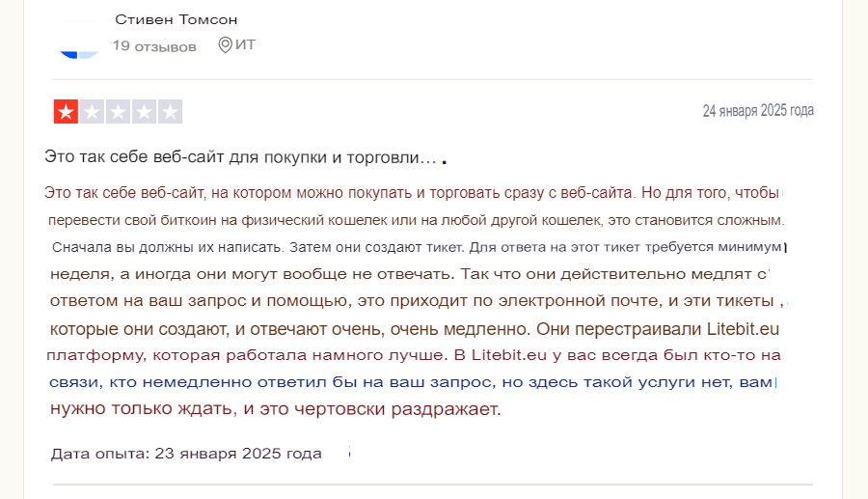Click the date 24 января 2025 года
Viewport: 868px width, 499px height.
(x=758, y=110)
